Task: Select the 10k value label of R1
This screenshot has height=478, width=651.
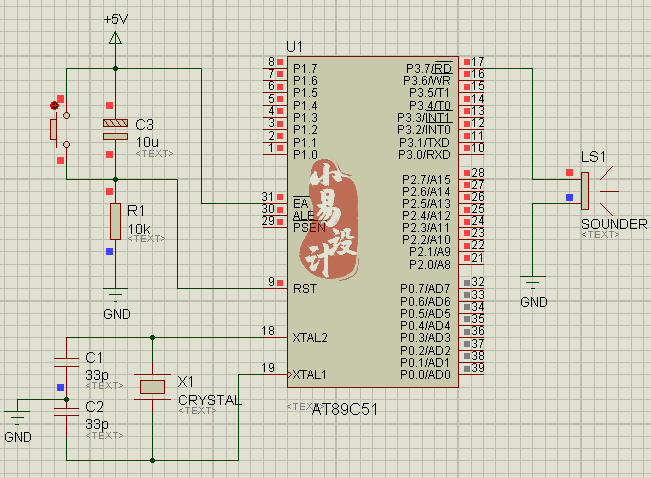Action: point(139,229)
